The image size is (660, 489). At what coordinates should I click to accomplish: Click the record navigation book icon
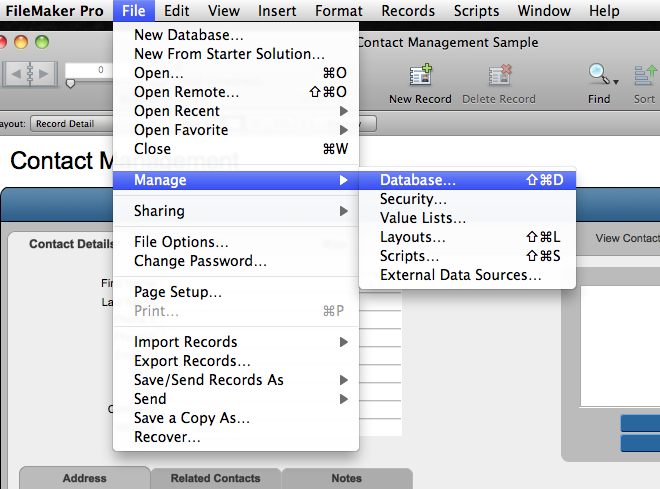pos(30,74)
